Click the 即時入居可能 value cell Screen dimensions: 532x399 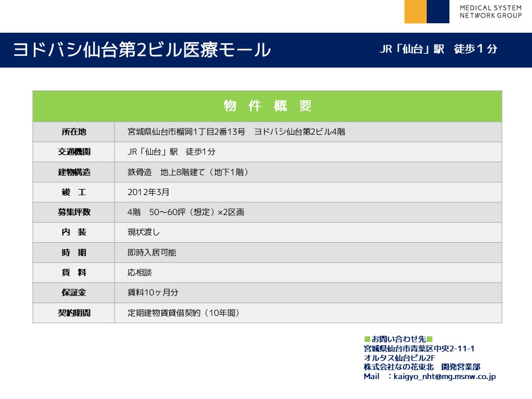[152, 253]
